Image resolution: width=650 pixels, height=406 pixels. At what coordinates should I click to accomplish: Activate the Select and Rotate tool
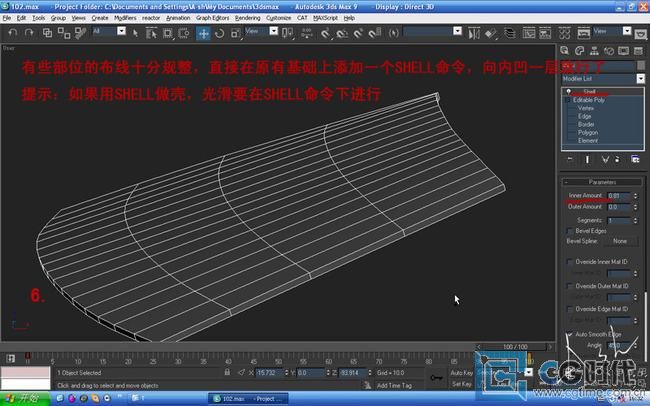[x=220, y=33]
